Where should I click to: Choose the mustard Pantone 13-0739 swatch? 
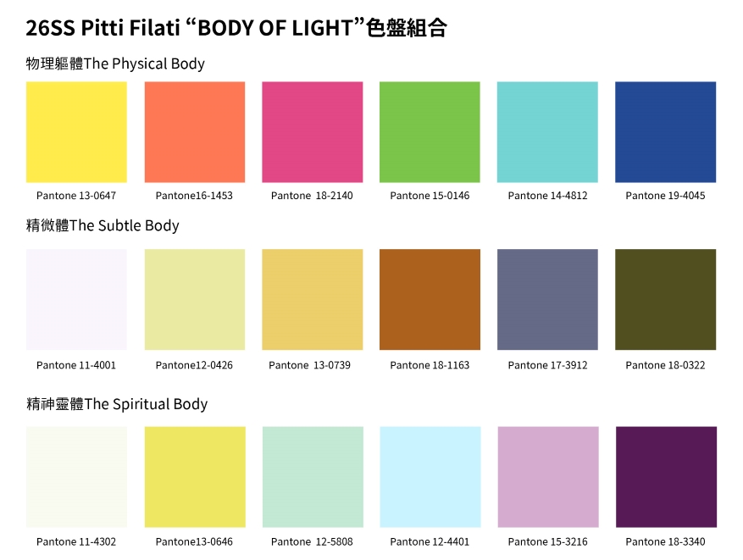pyautogui.click(x=313, y=299)
